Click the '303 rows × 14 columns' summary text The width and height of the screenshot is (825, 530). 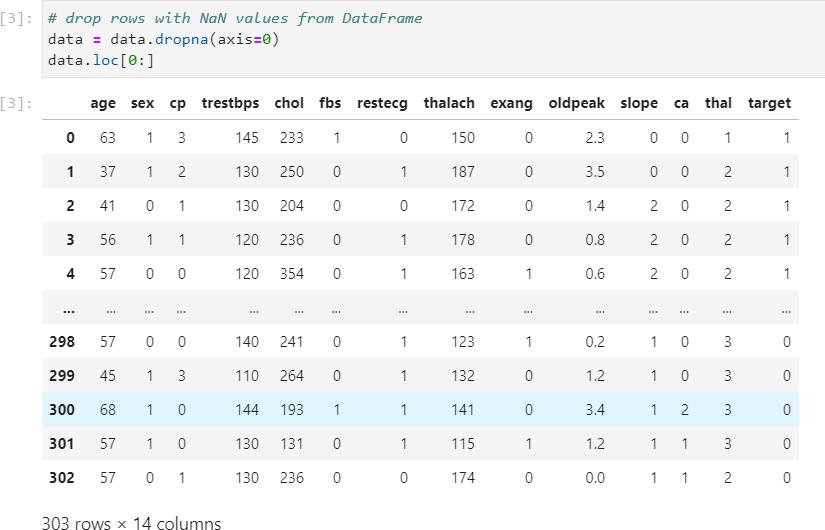(131, 522)
